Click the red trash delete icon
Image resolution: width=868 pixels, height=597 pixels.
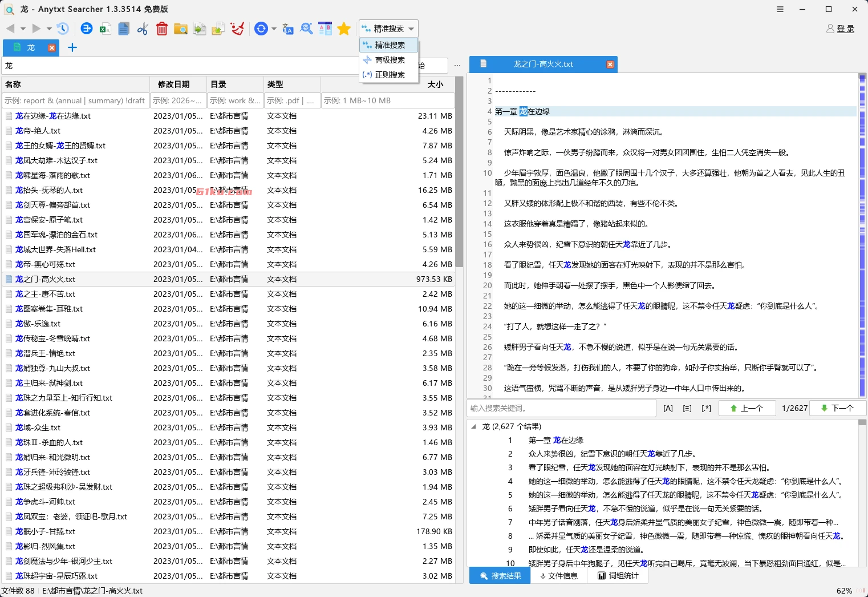click(162, 29)
